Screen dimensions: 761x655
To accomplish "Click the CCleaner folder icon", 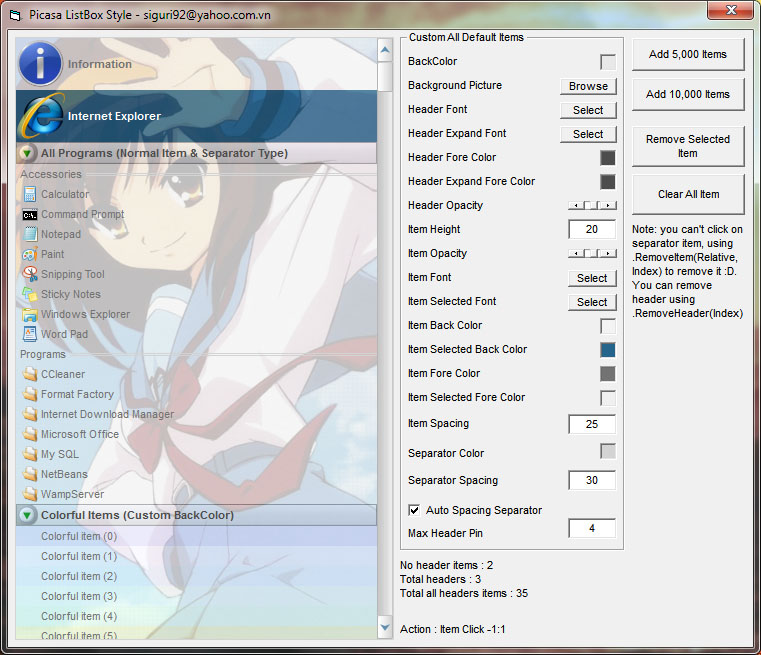I will tap(30, 374).
